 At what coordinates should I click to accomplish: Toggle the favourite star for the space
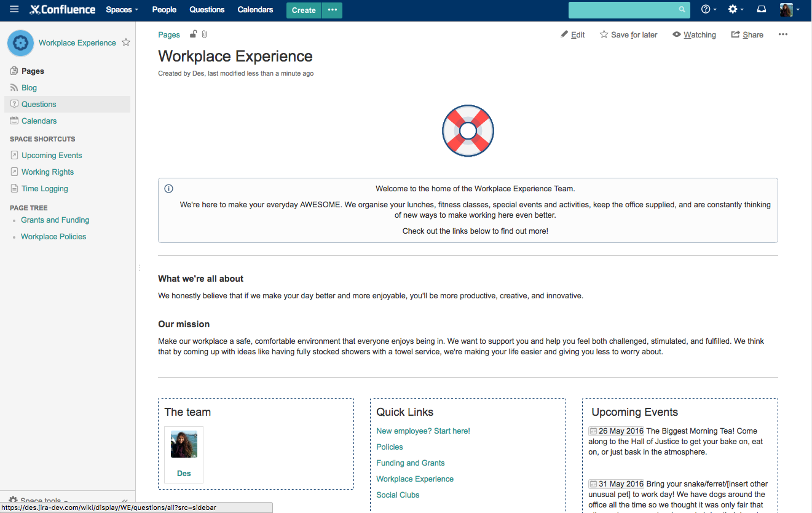tap(126, 42)
